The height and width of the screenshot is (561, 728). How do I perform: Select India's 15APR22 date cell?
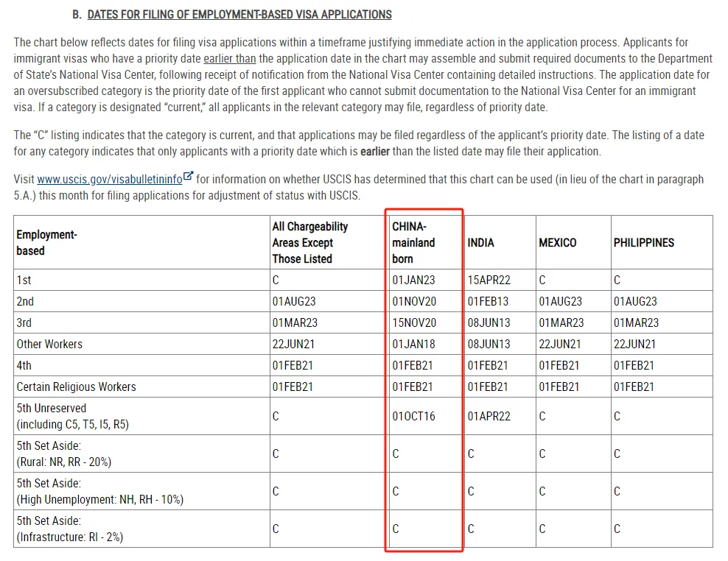[x=489, y=280]
